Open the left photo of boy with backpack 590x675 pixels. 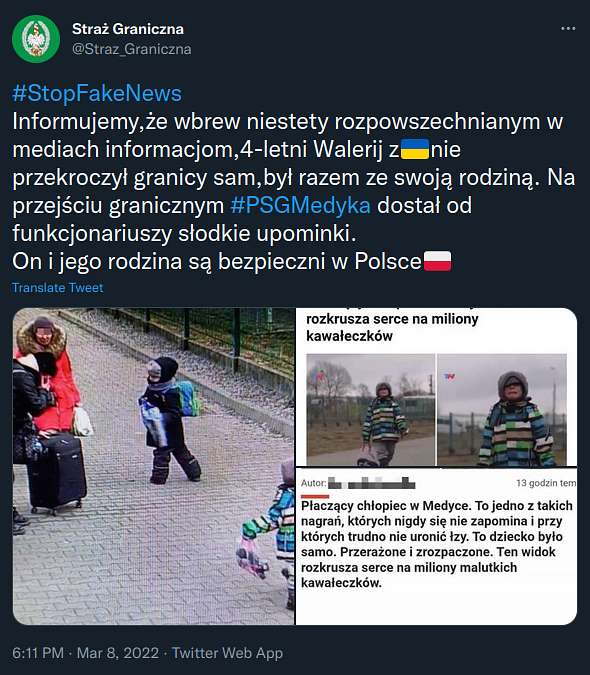tap(154, 466)
